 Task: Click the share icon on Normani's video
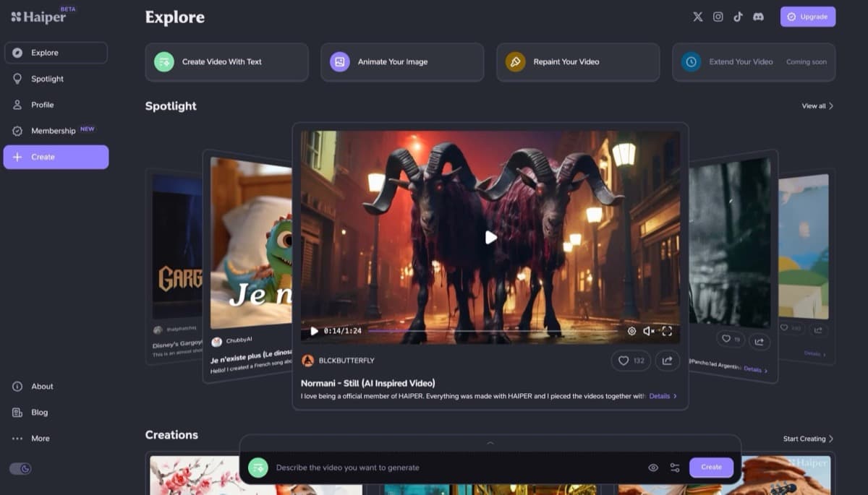click(x=667, y=361)
